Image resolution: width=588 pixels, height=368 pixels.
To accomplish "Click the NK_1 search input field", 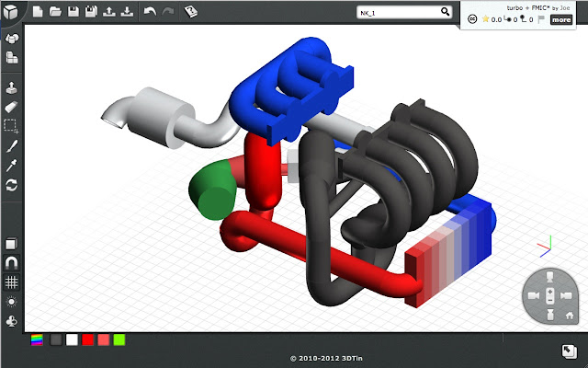I will click(x=397, y=12).
